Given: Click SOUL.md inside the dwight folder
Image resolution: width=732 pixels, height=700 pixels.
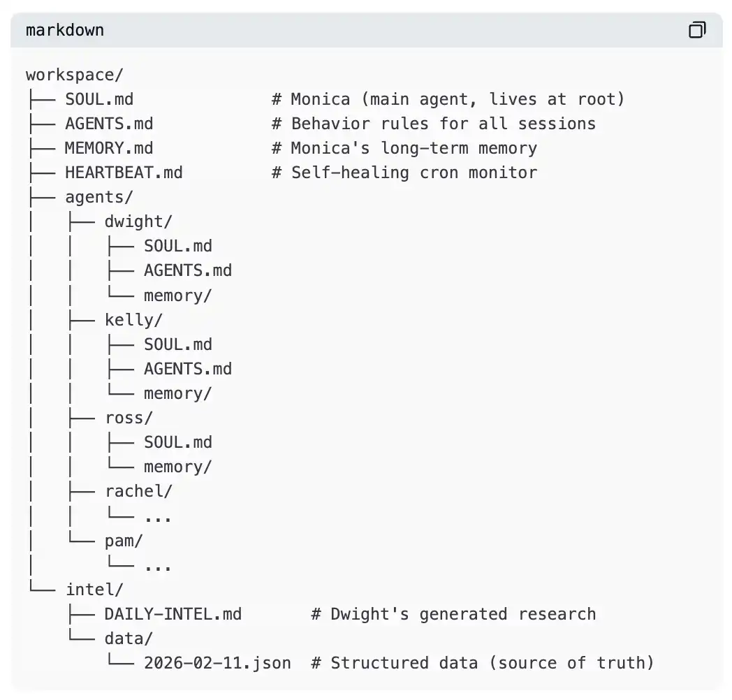Looking at the screenshot, I should 177,246.
